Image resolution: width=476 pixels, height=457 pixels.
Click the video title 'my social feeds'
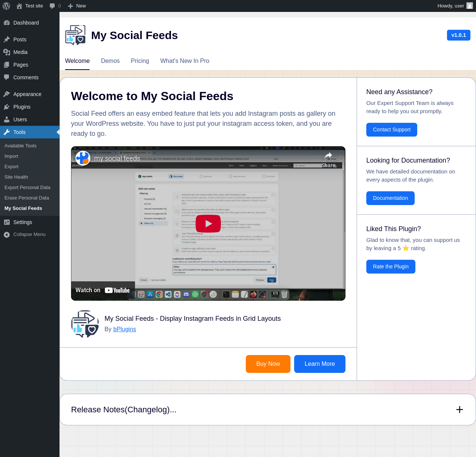117,159
